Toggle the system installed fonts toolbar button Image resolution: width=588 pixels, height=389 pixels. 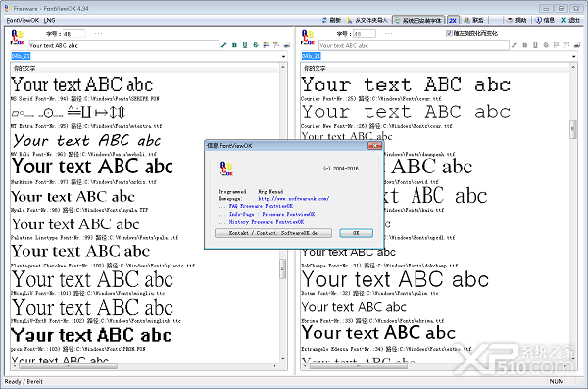tap(418, 20)
